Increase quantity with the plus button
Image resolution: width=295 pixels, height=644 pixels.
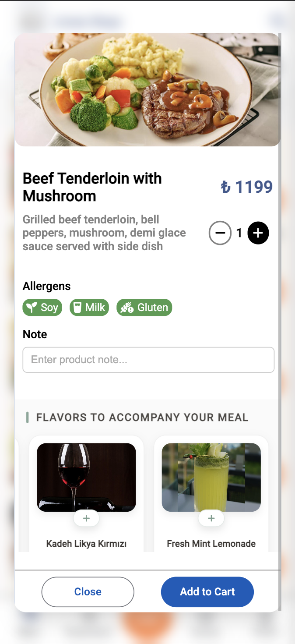pyautogui.click(x=258, y=233)
